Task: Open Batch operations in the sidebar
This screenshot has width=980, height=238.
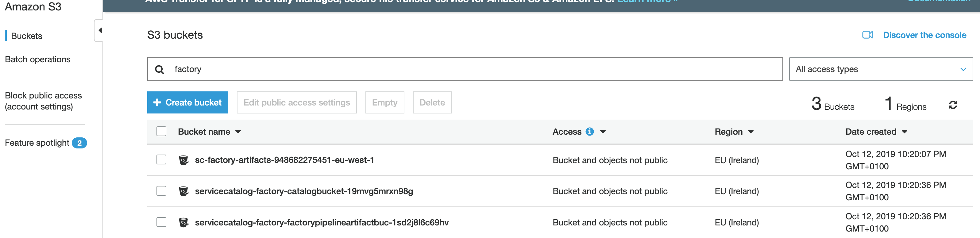Action: click(38, 59)
